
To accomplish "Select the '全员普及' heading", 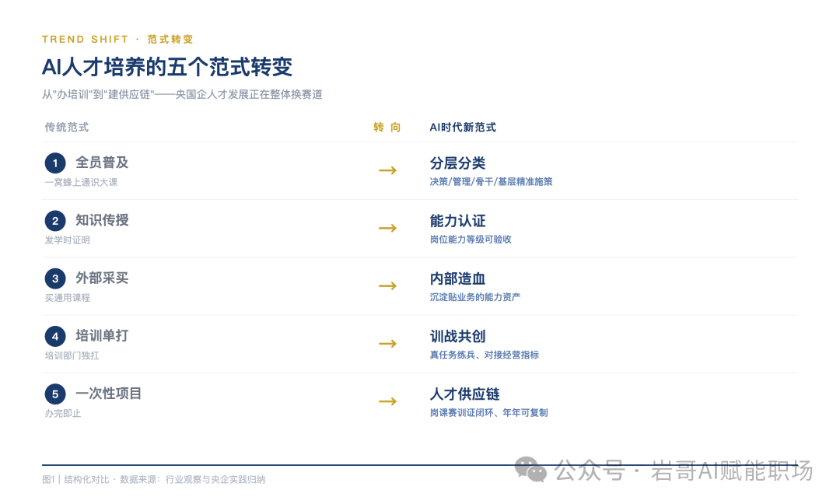I will click(x=102, y=163).
